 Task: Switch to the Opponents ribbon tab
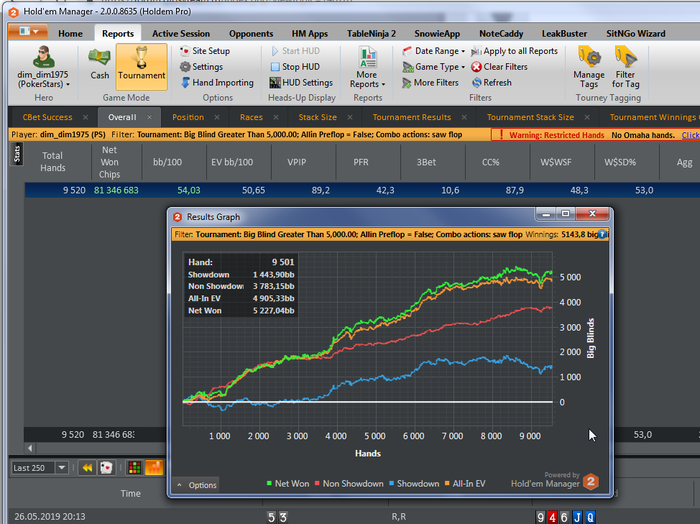click(x=251, y=33)
